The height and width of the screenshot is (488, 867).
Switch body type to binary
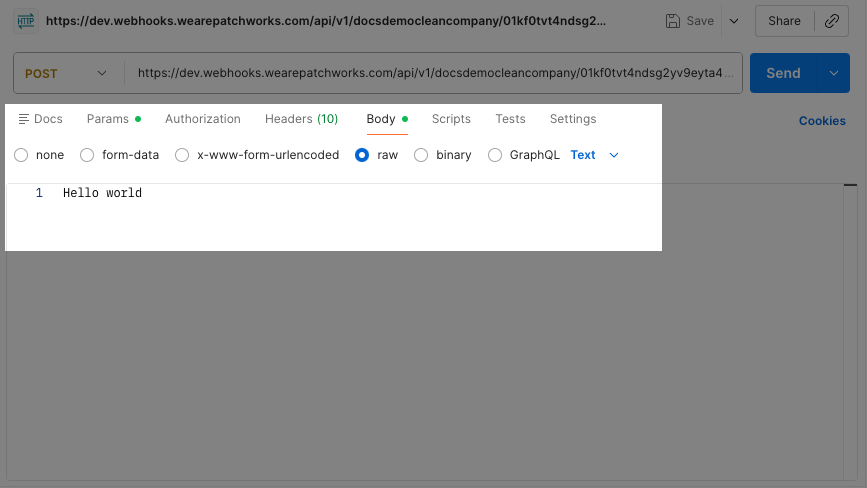421,155
